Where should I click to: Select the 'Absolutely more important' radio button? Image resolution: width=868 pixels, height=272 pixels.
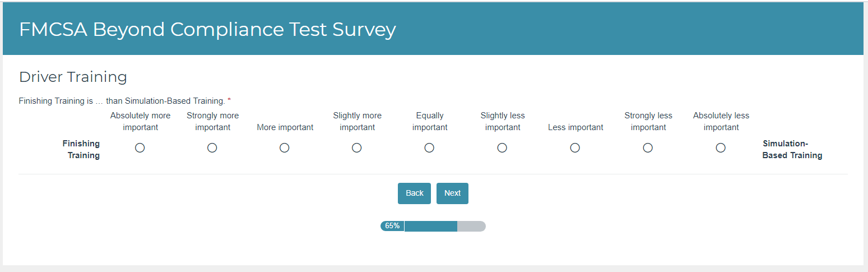140,148
